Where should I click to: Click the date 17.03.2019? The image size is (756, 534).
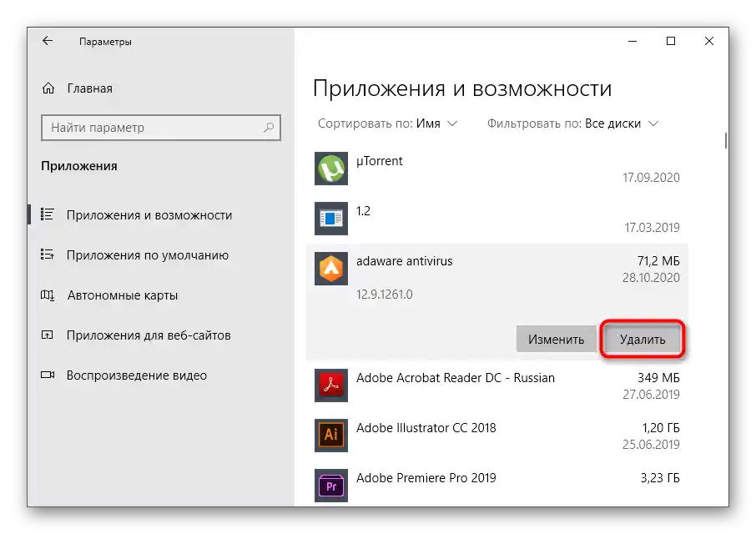(x=652, y=228)
